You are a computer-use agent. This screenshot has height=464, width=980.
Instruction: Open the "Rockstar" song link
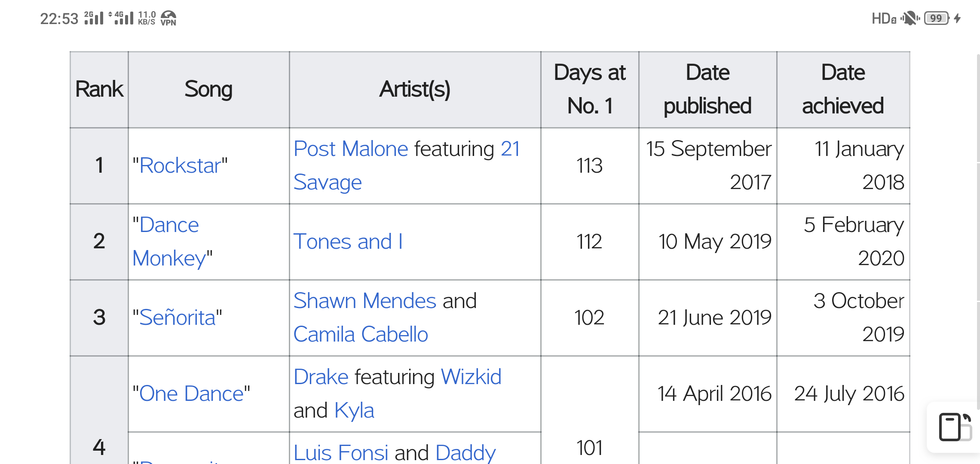pos(180,165)
